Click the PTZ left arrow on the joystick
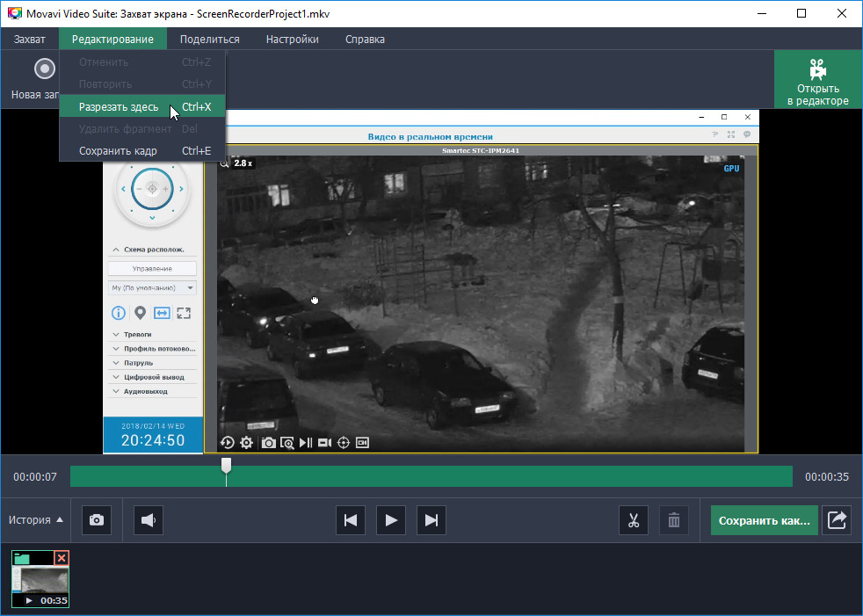The width and height of the screenshot is (863, 616). [x=123, y=189]
